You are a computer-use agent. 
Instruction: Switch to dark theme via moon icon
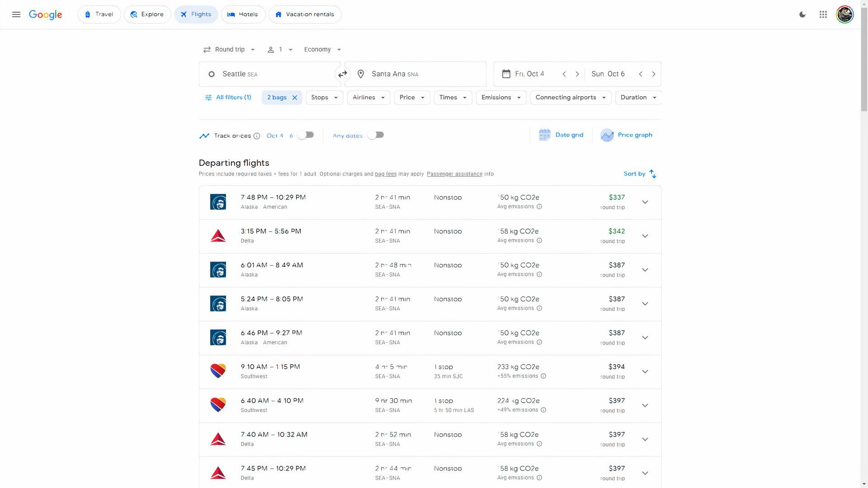[x=802, y=14]
